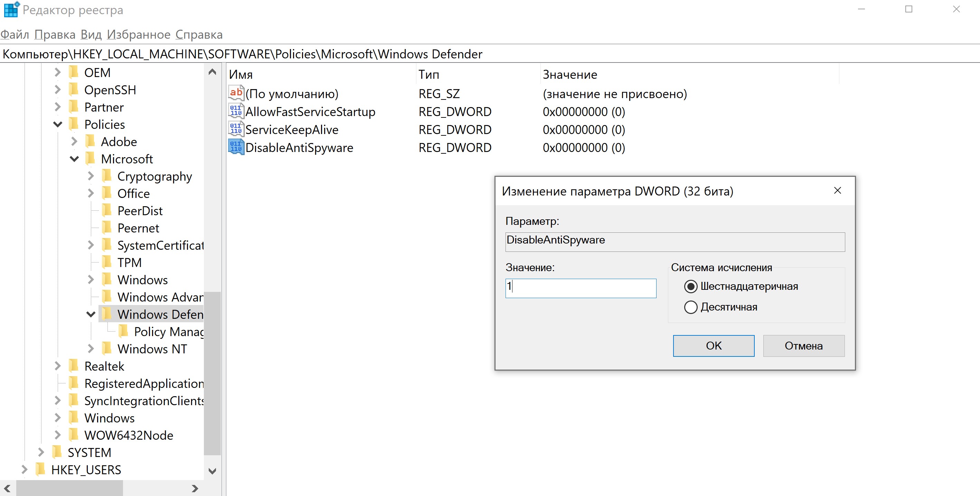Click the WOW6432Node folder icon
The image size is (980, 496).
pos(74,435)
